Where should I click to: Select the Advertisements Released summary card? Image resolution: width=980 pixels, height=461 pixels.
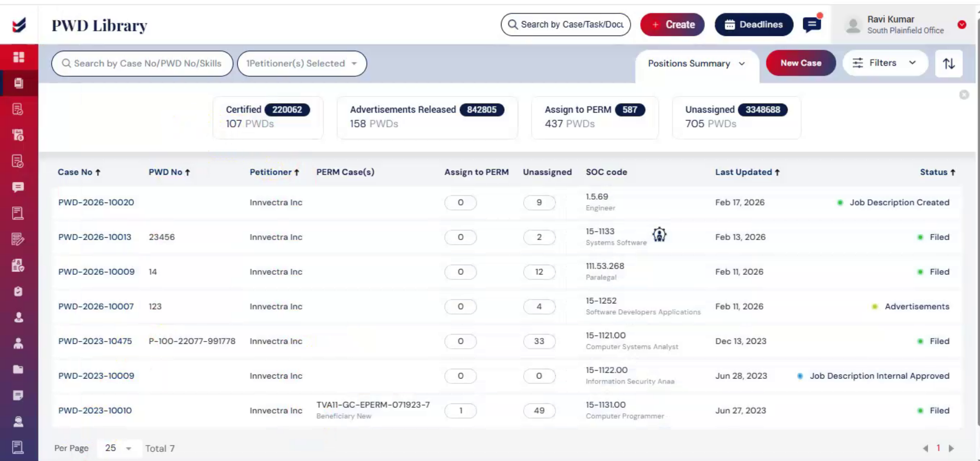[x=427, y=117]
